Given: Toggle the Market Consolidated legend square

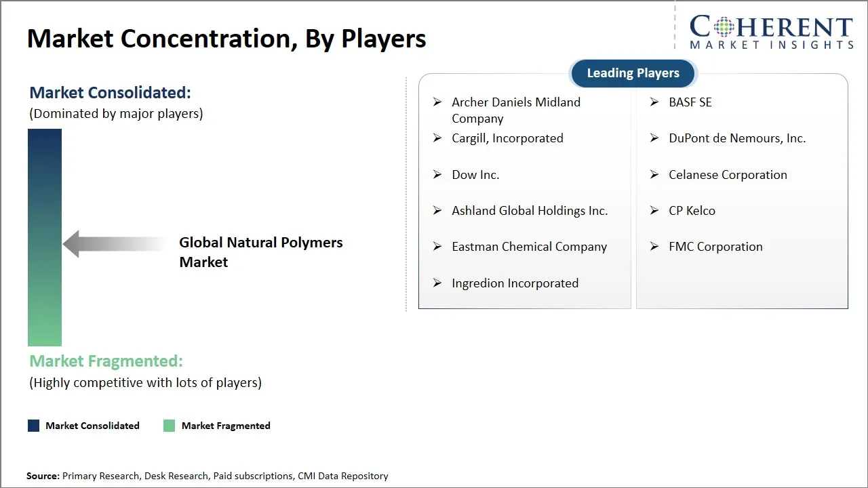Looking at the screenshot, I should pos(33,425).
